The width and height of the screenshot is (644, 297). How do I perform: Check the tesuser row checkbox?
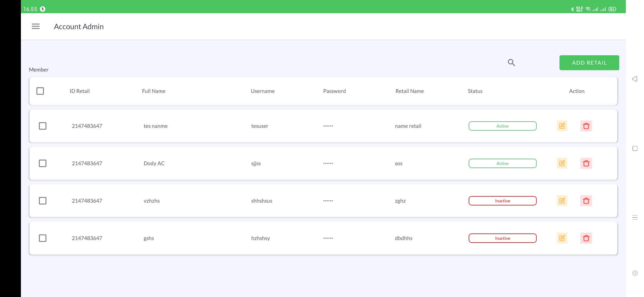pyautogui.click(x=43, y=126)
